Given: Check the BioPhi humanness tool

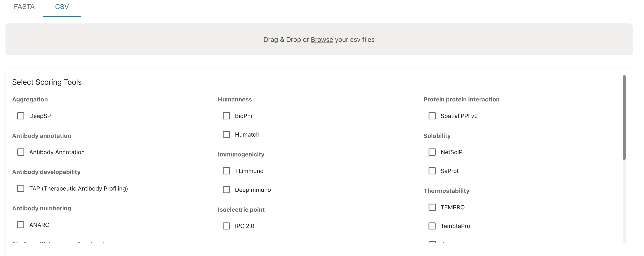Looking at the screenshot, I should 226,115.
